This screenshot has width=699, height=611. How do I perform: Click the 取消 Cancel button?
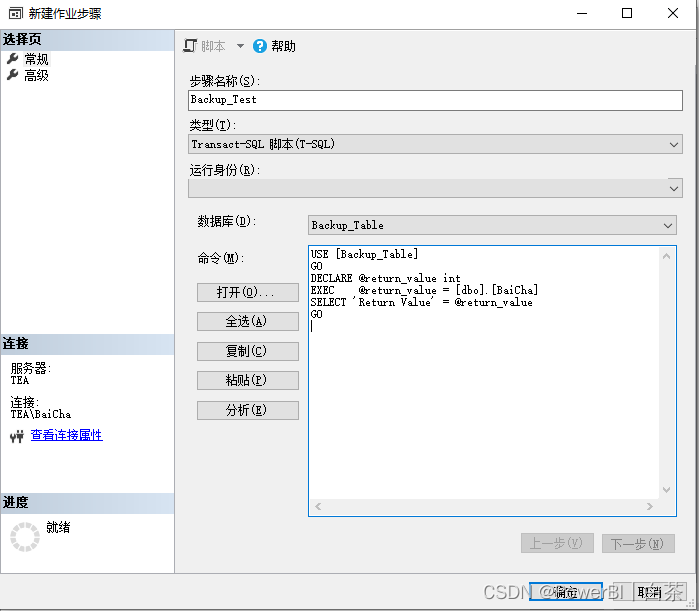[x=650, y=592]
